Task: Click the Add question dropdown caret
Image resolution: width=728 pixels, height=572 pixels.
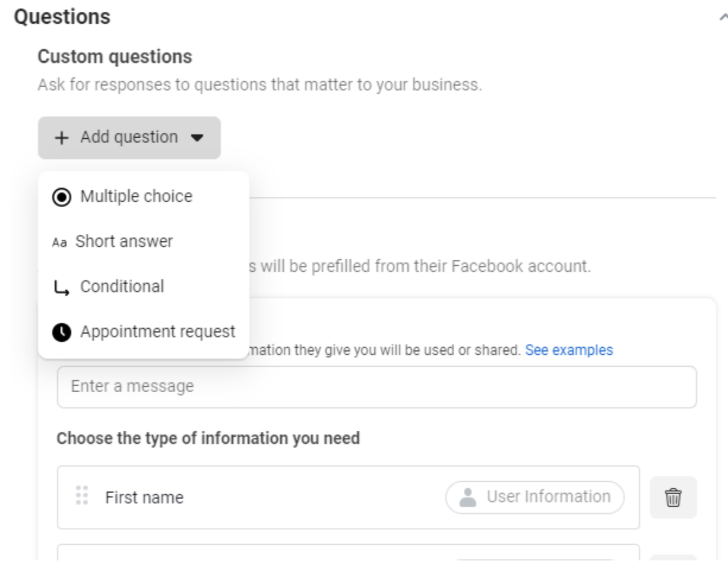Action: point(197,138)
